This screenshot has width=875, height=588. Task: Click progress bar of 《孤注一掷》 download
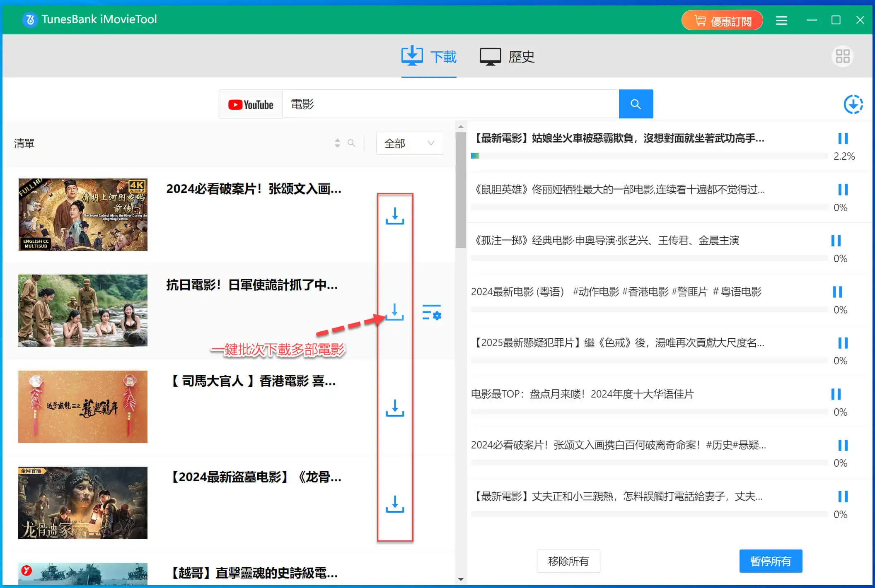[649, 258]
